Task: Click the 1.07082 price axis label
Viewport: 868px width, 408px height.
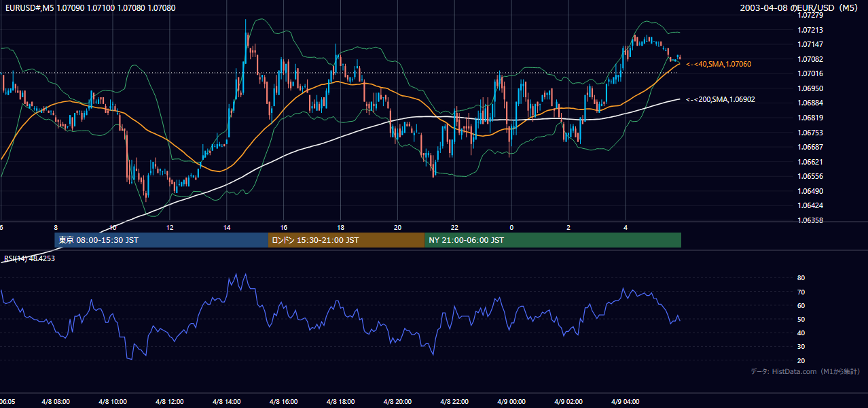Action: (810, 59)
